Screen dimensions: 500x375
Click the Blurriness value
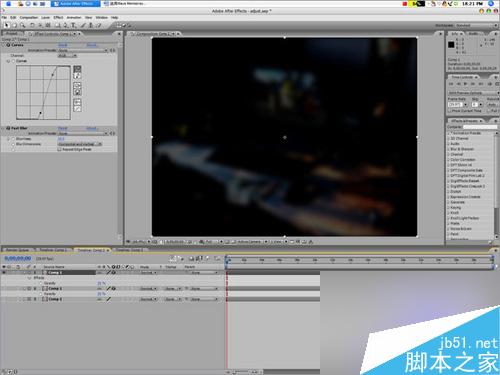tap(61, 139)
